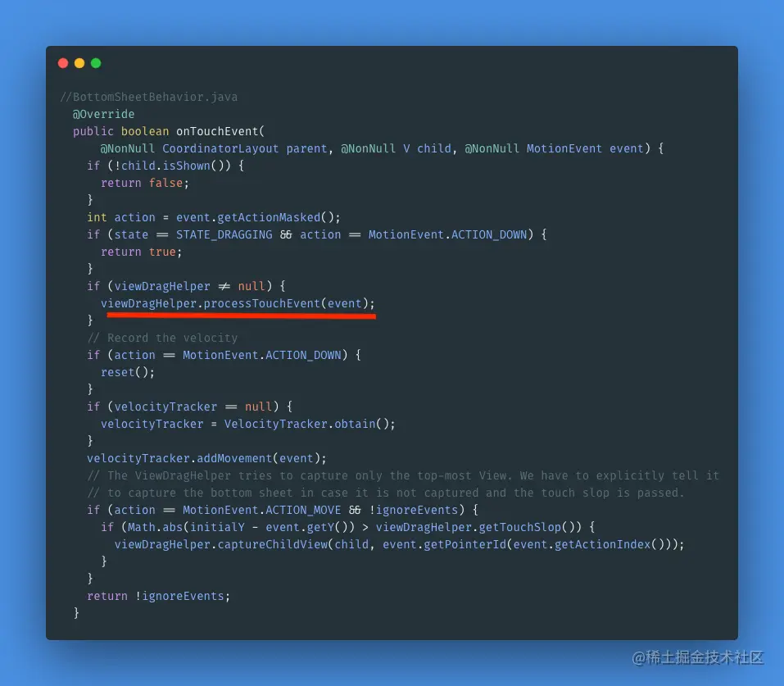Click the 'viewDragHelper.processTouchEvent(event);' line

(x=238, y=304)
